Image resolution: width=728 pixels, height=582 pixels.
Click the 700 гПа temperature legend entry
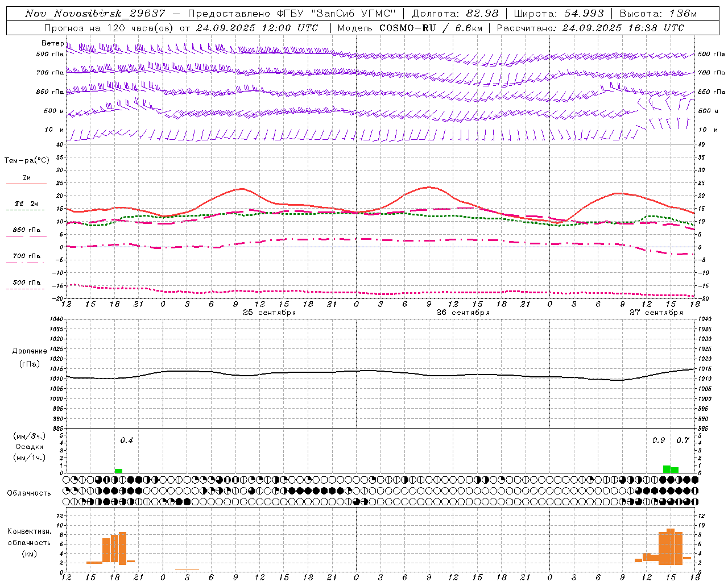26,256
